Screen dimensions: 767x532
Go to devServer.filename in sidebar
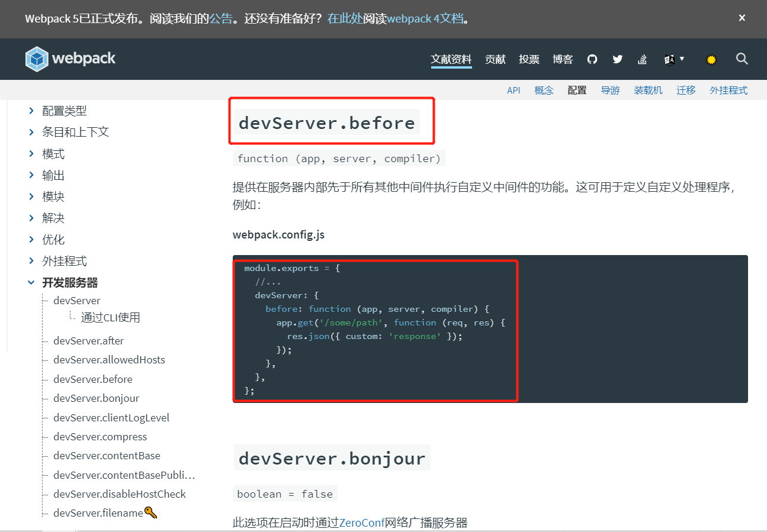point(98,513)
